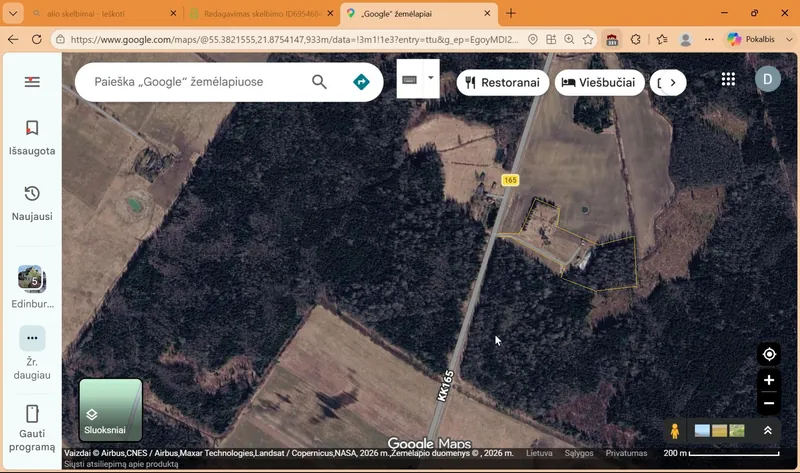Close the Redagavimas skelbimo tab

[330, 14]
